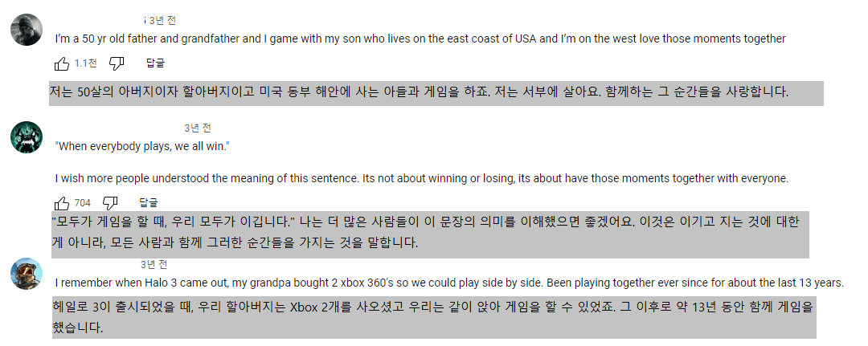Open the Halo helmet avatar profile
Viewport: 868px width, 346px height.
pos(27,273)
